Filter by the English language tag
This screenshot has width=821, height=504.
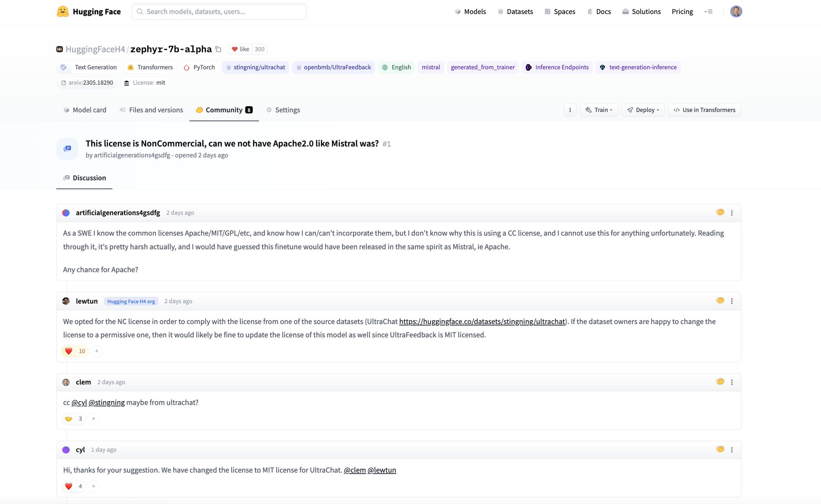click(396, 67)
